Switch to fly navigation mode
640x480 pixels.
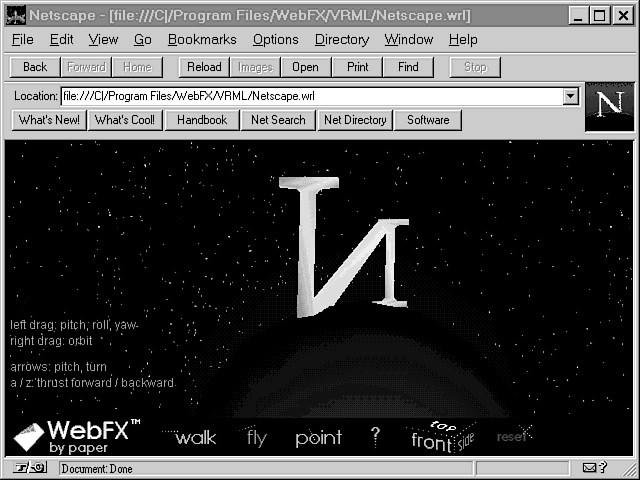tap(256, 438)
